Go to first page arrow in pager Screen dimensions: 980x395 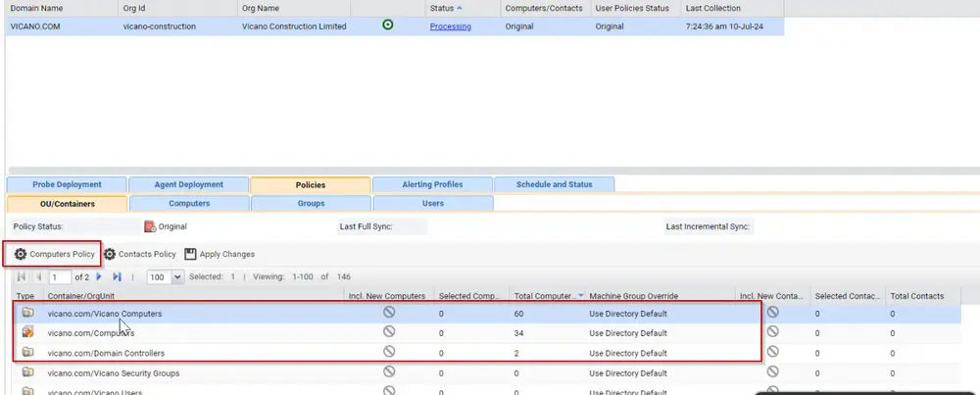22,276
